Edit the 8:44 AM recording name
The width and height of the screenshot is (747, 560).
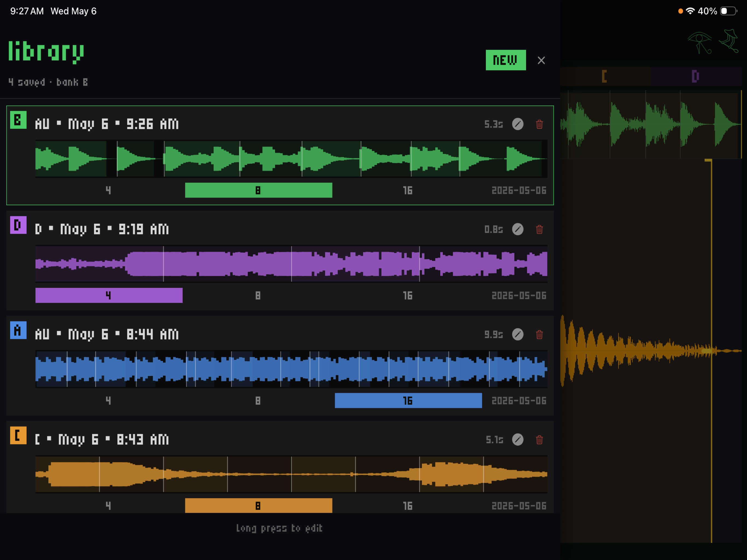click(x=517, y=334)
